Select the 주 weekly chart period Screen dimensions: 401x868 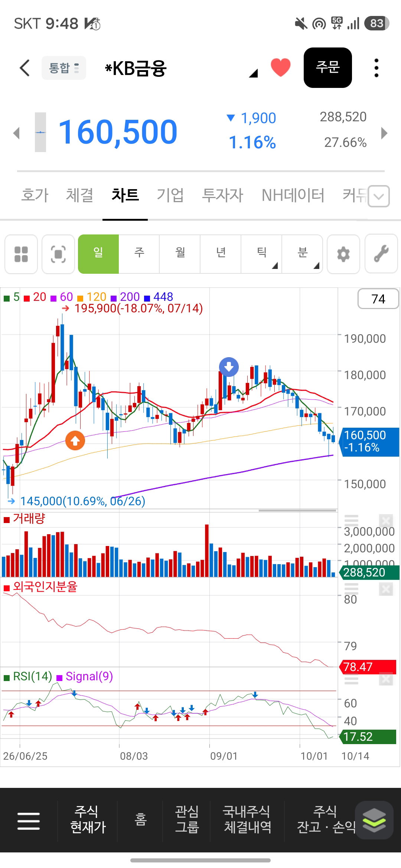click(x=139, y=254)
